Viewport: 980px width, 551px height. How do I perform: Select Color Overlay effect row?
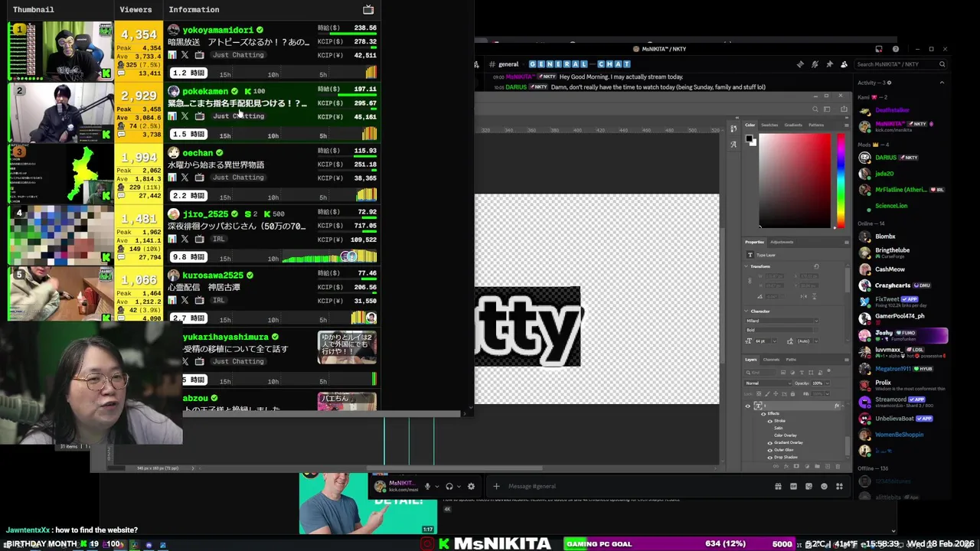pos(786,435)
